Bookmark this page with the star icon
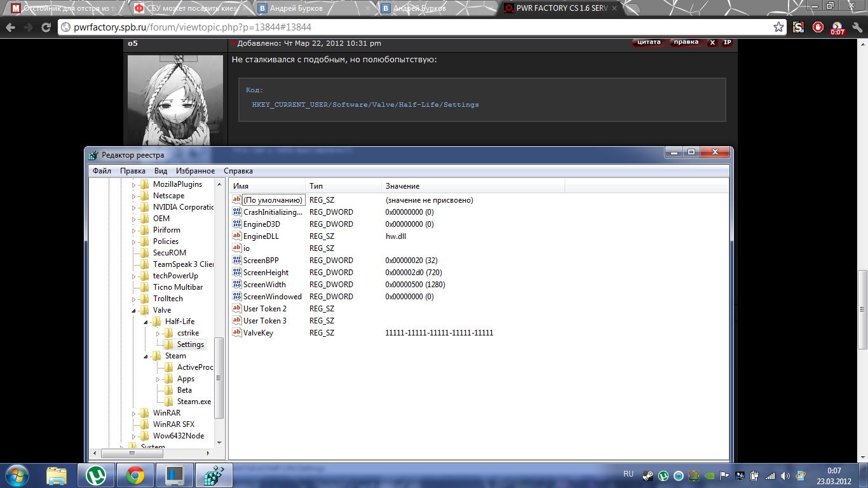Screen dimensions: 868x488 (x=778, y=27)
